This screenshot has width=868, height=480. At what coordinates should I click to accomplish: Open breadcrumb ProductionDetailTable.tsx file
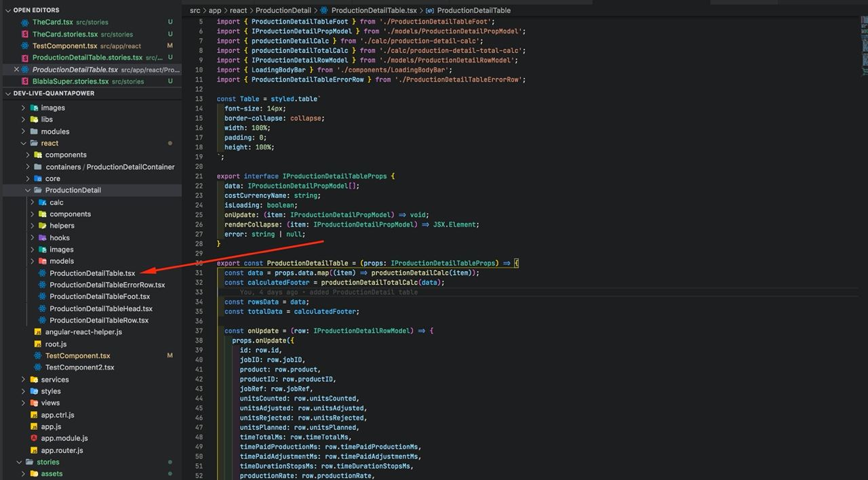coord(374,10)
